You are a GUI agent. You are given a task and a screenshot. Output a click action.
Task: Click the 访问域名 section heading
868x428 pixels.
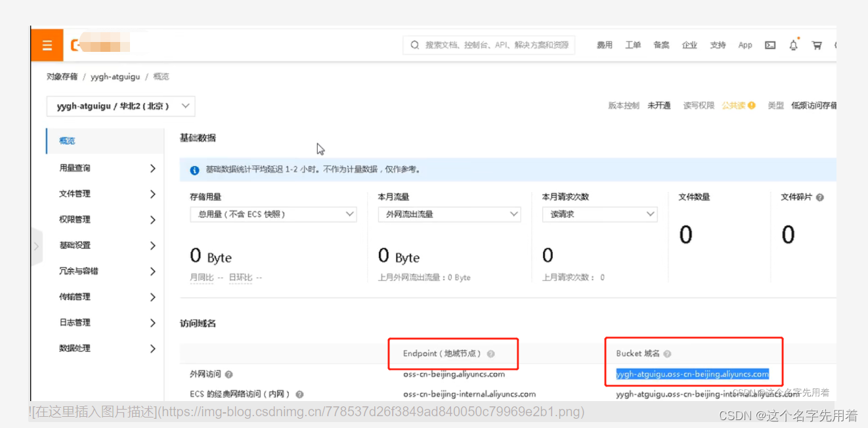click(198, 323)
